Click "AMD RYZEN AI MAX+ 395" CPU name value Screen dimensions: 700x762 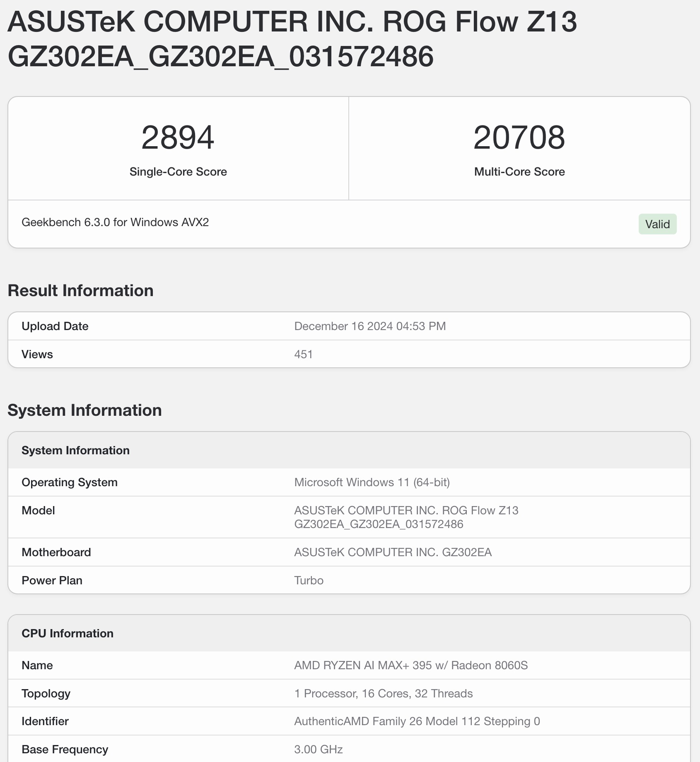411,666
